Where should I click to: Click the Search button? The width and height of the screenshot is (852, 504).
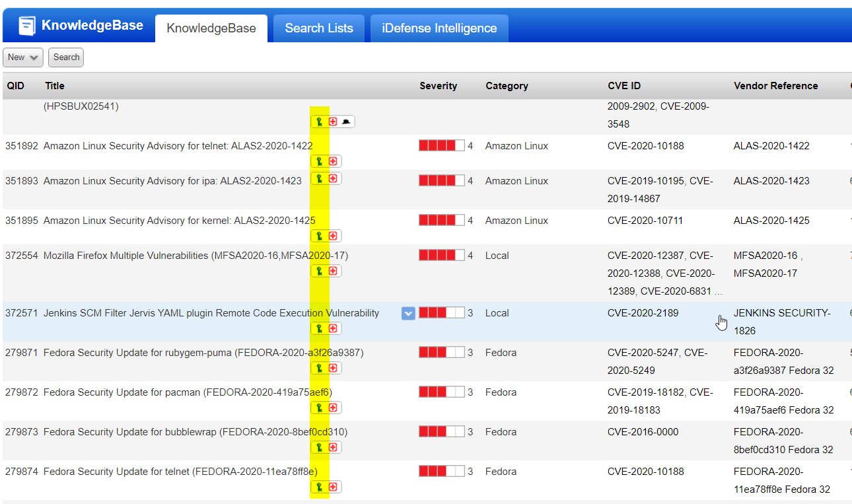pos(65,57)
